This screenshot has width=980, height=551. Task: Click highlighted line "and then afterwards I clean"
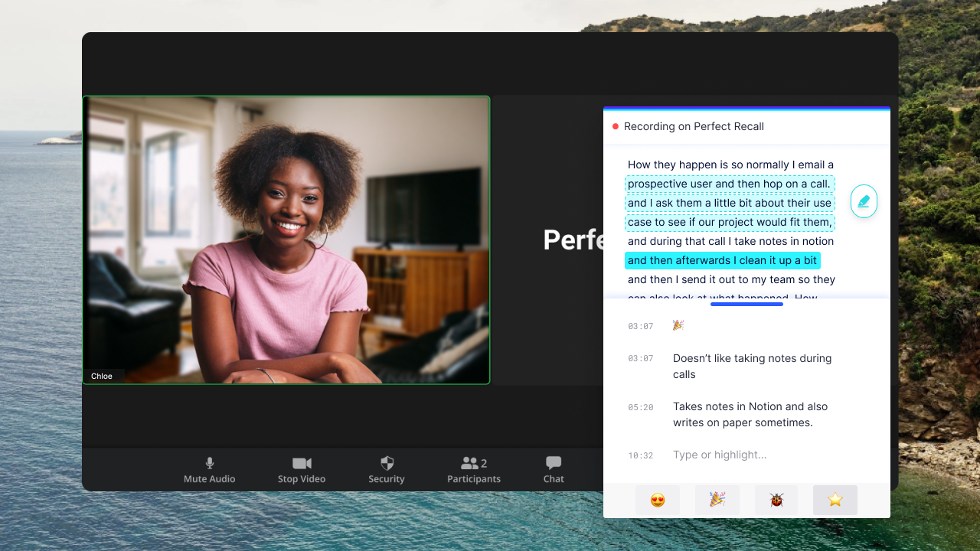(722, 260)
